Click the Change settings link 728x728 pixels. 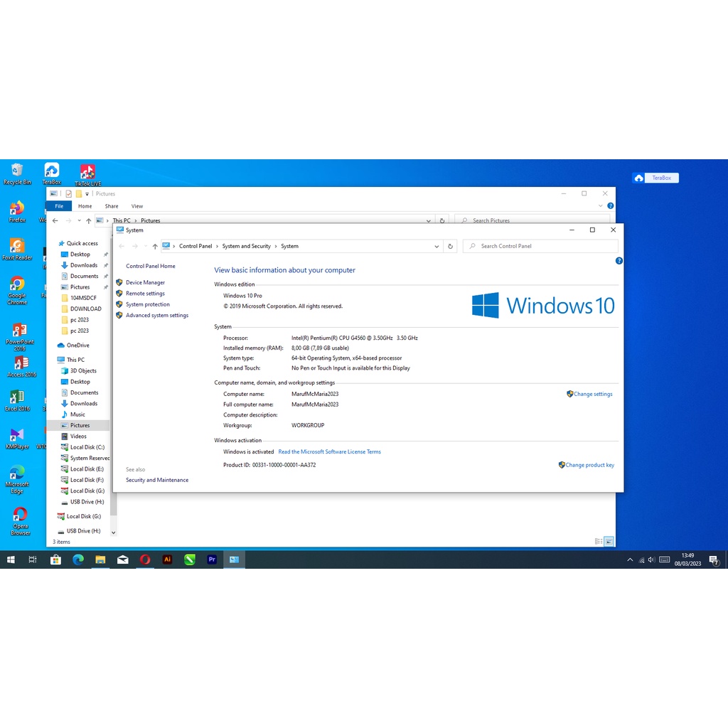593,394
